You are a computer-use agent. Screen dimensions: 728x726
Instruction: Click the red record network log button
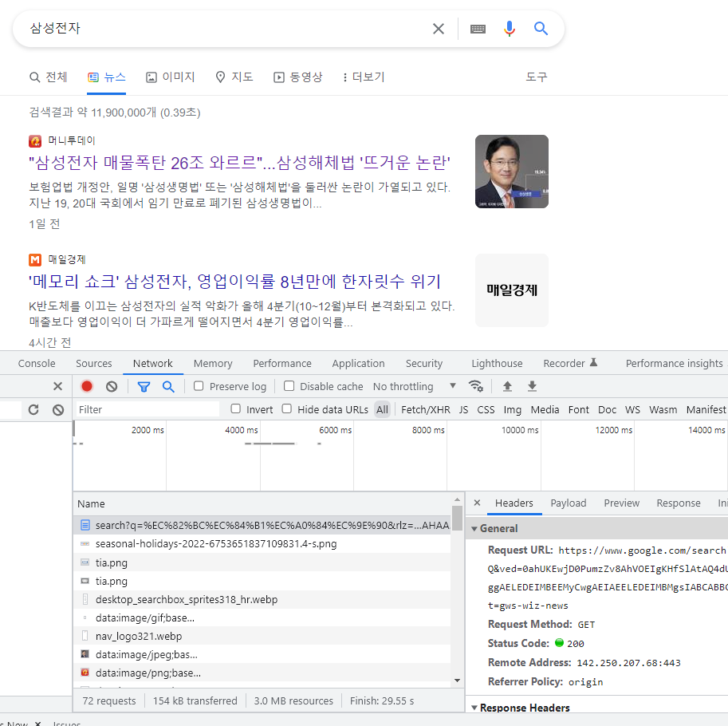coord(87,386)
